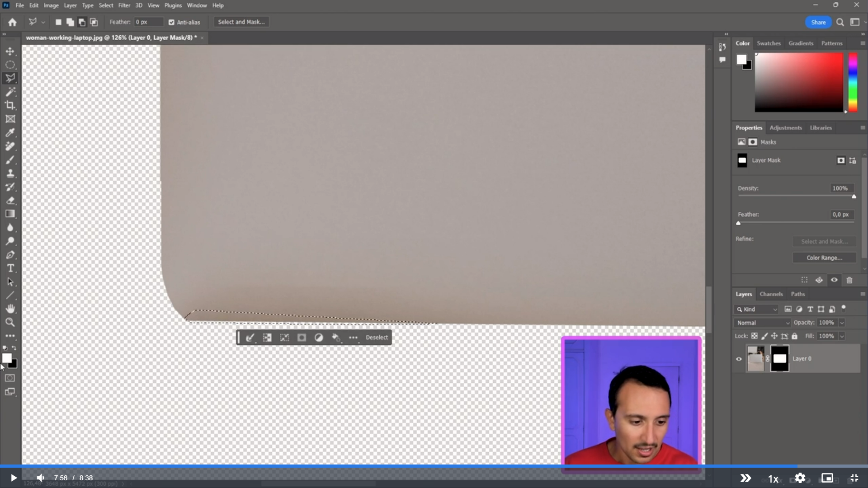Open the Color panel options menu
This screenshot has height=488, width=868.
863,43
